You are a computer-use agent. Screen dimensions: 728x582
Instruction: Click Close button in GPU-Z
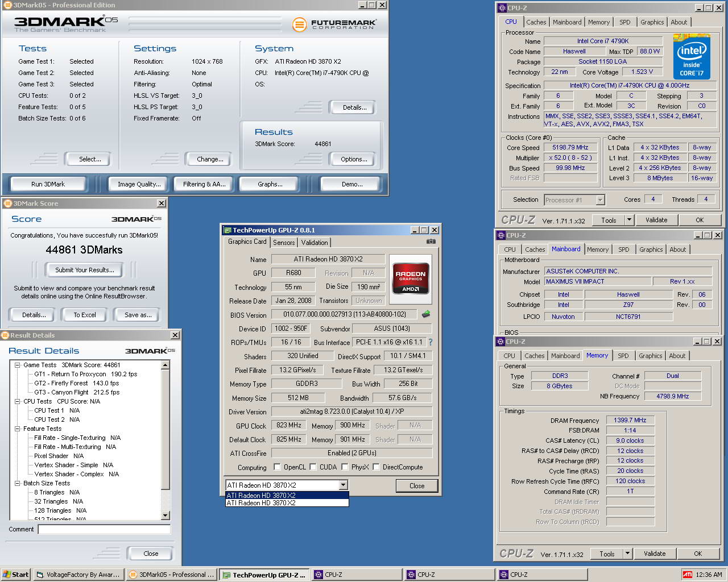417,486
